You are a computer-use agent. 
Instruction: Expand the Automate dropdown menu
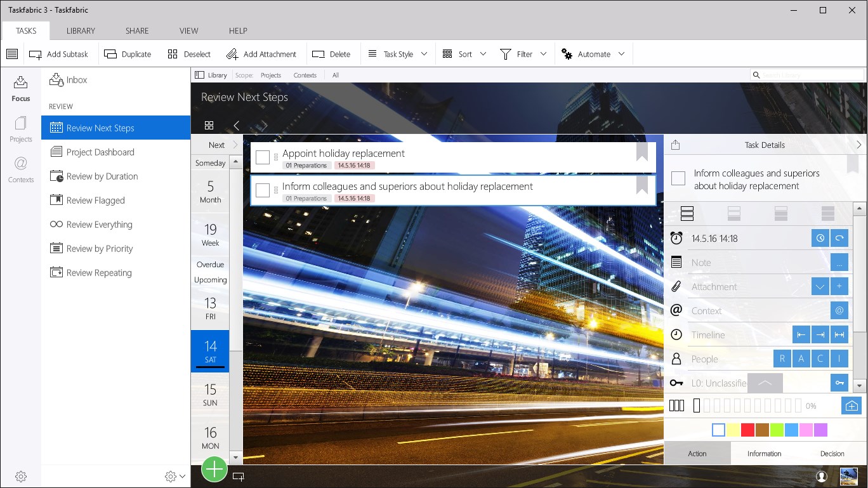(621, 55)
